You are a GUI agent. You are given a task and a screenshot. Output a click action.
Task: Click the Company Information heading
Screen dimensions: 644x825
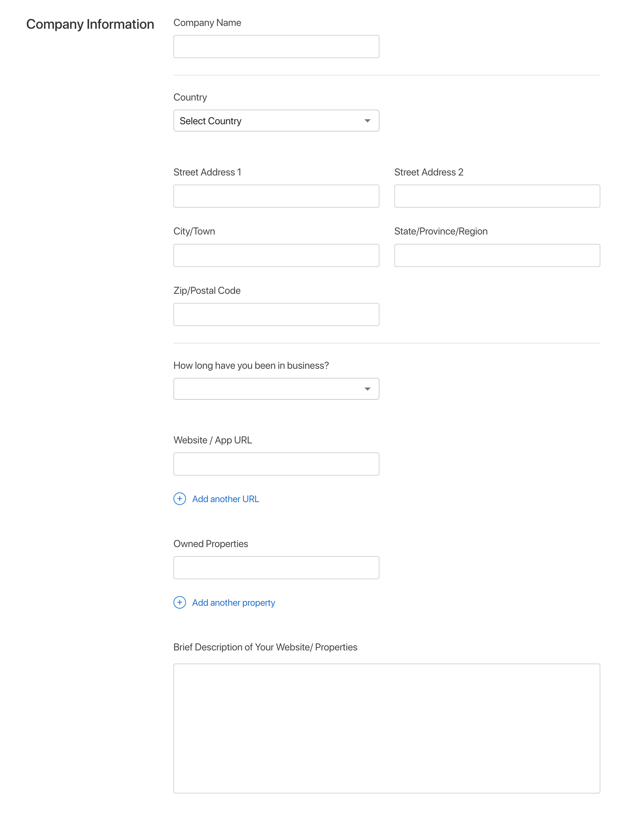[90, 24]
